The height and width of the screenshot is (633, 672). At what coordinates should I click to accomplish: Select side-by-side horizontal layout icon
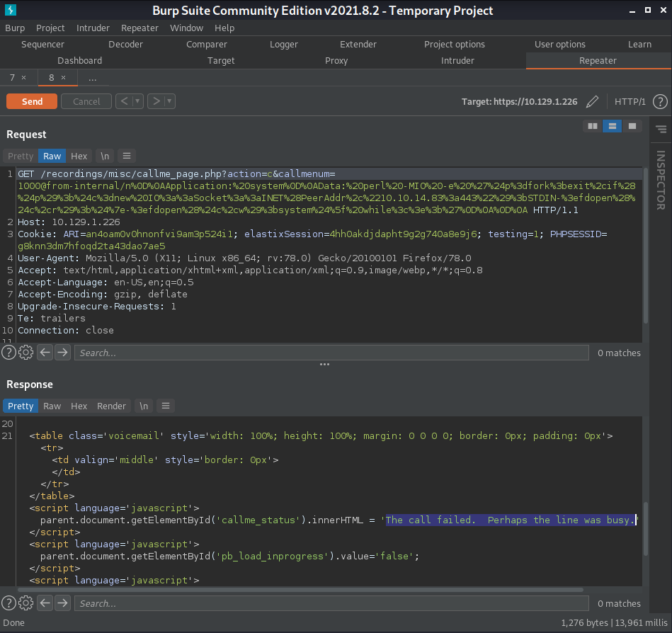pyautogui.click(x=593, y=126)
